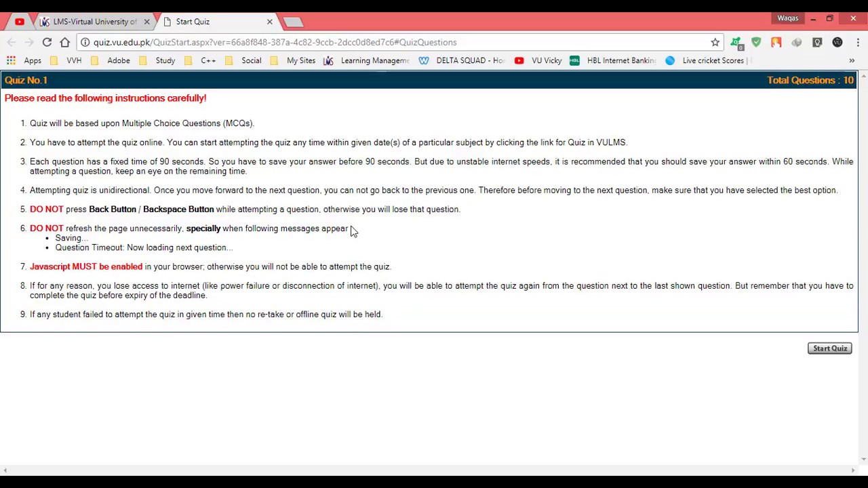Image resolution: width=868 pixels, height=488 pixels.
Task: Open a new browser tab
Action: [293, 22]
